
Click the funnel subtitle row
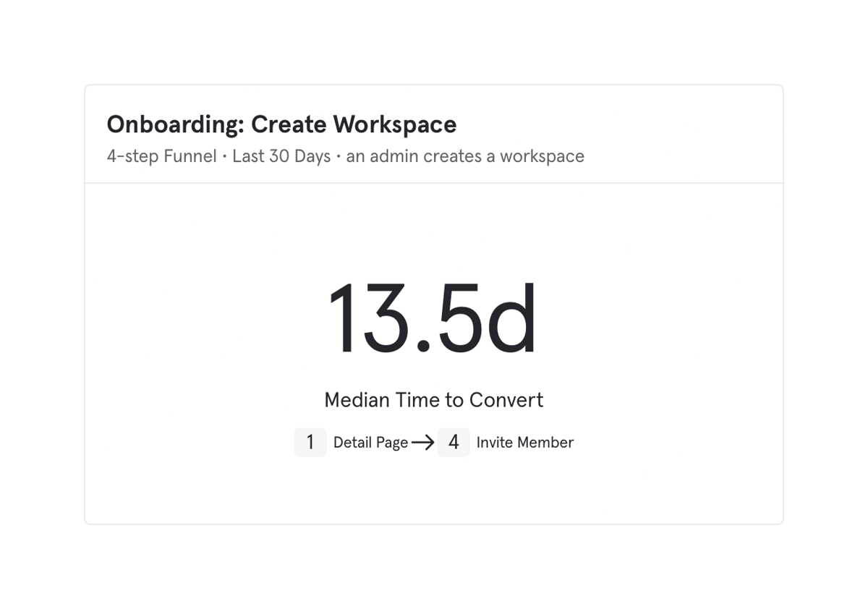[x=346, y=156]
